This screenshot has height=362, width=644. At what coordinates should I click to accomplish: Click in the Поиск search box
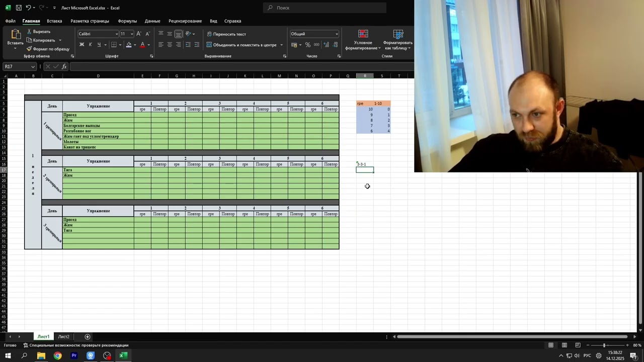click(x=325, y=8)
